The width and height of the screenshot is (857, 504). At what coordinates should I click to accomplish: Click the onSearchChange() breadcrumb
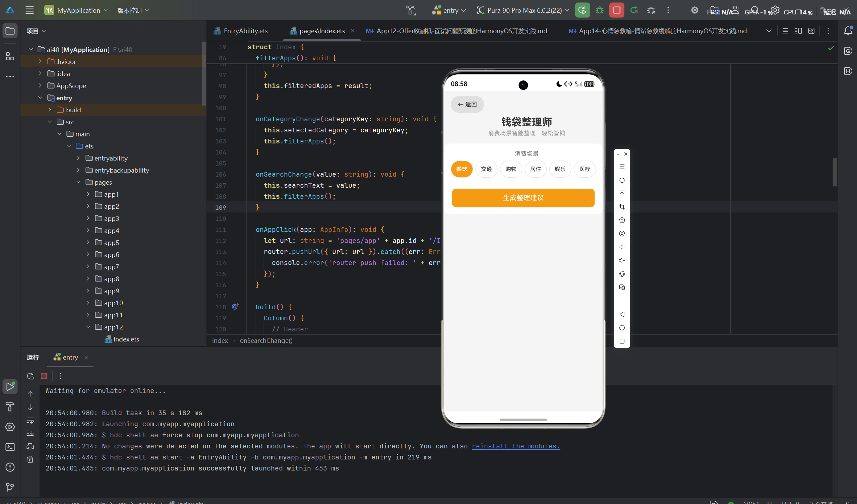click(x=266, y=340)
